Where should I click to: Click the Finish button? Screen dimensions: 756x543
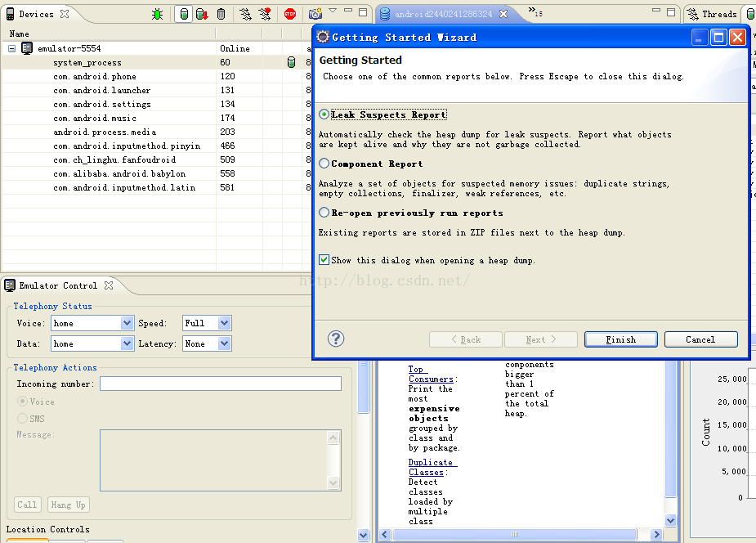click(x=620, y=339)
